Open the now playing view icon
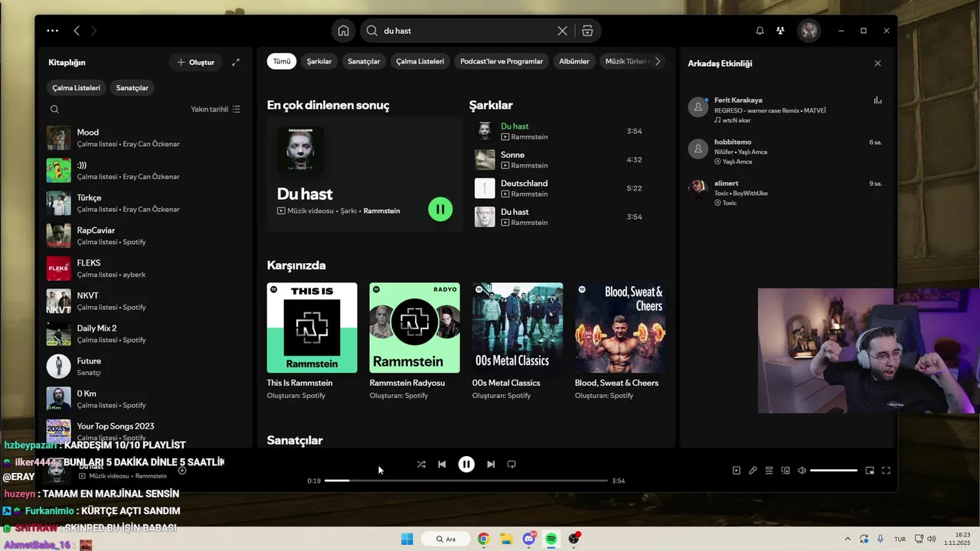The width and height of the screenshot is (980, 551). [x=737, y=471]
